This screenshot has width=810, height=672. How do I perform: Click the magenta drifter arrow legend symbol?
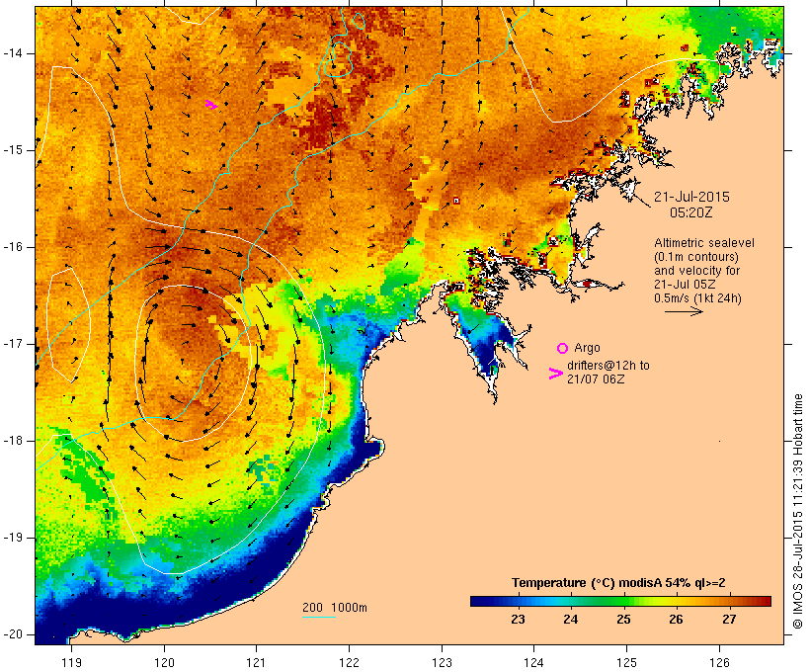point(555,374)
